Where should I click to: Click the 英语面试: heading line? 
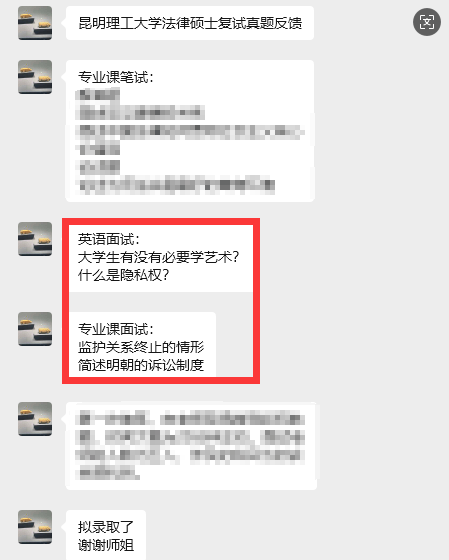109,239
